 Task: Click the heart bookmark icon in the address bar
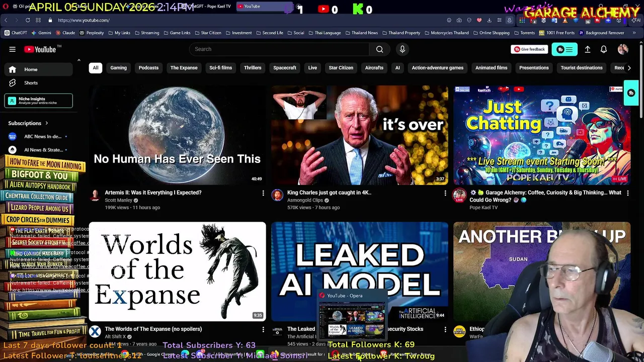point(479,20)
